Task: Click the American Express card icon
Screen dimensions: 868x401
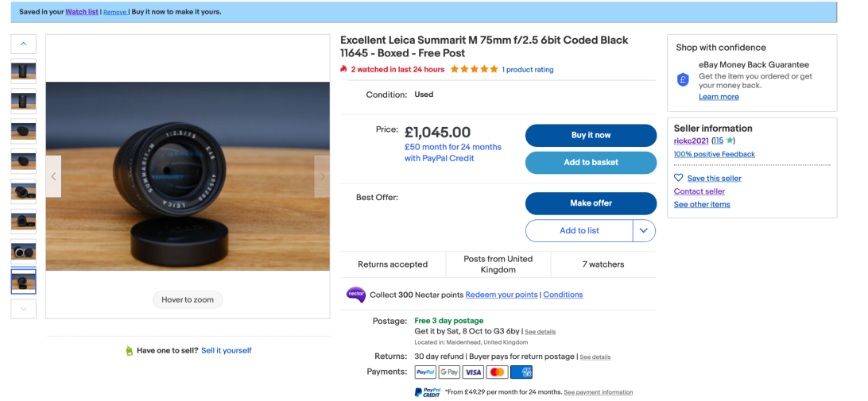Action: pos(521,372)
